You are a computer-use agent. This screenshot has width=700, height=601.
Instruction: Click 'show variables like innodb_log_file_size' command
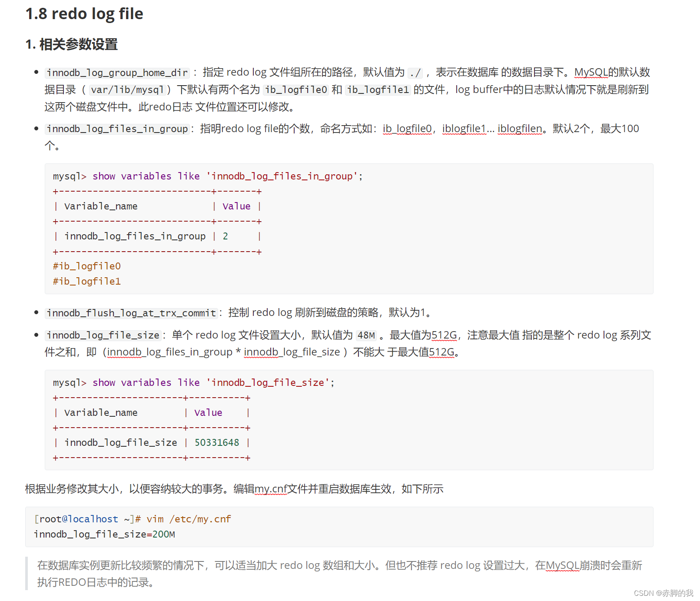pyautogui.click(x=194, y=383)
